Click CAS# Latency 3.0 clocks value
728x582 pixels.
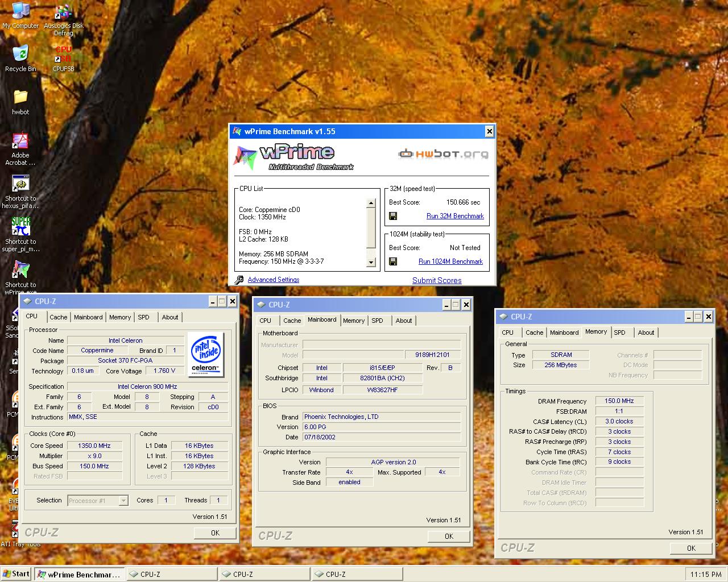click(619, 421)
